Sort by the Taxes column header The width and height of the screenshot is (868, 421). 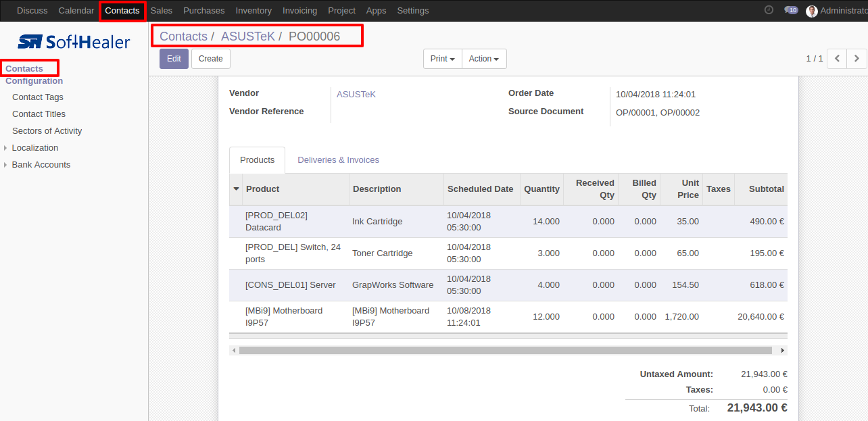[719, 189]
